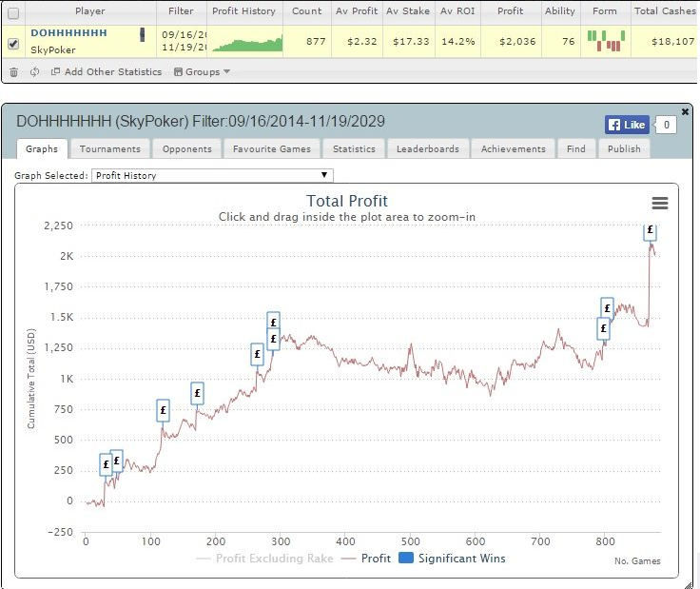Close the DOHHHHHHH graph panel
700x589 pixels.
[685, 111]
